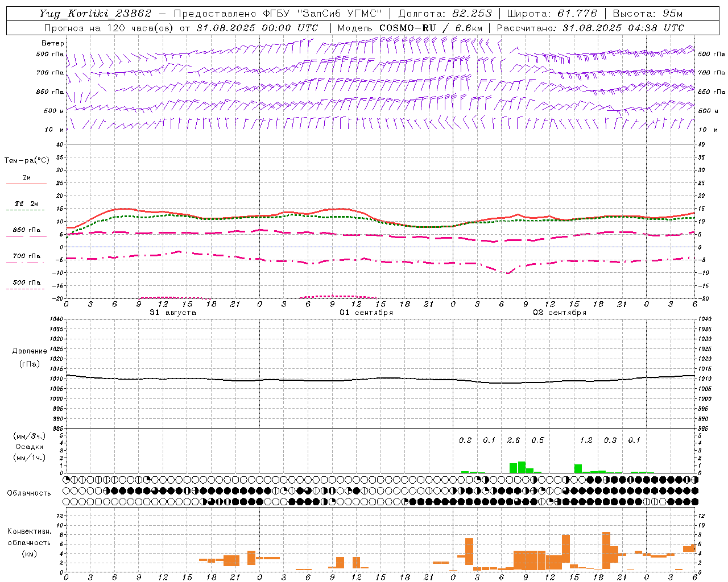Click the 0.5 precipitation total value
Viewport: 728px width, 582px height.
[x=537, y=440]
